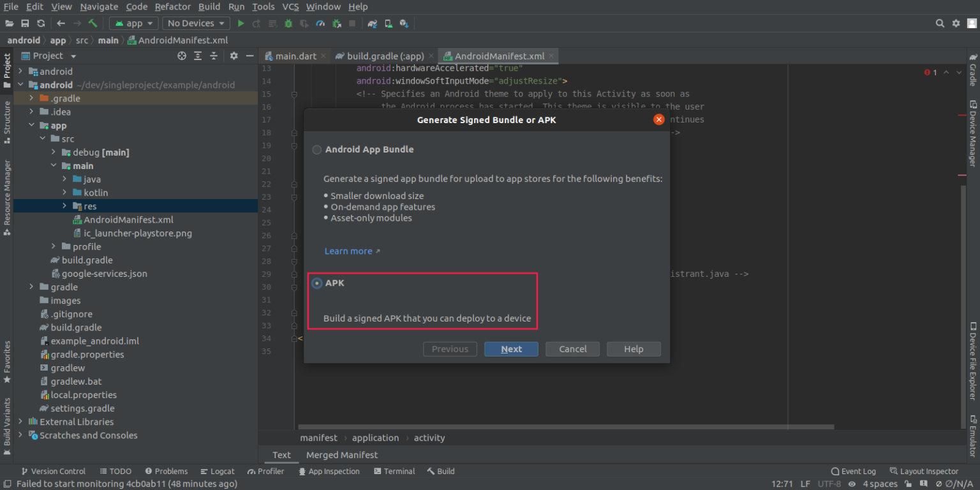Click the Search Everywhere magnifier icon

pyautogui.click(x=940, y=24)
